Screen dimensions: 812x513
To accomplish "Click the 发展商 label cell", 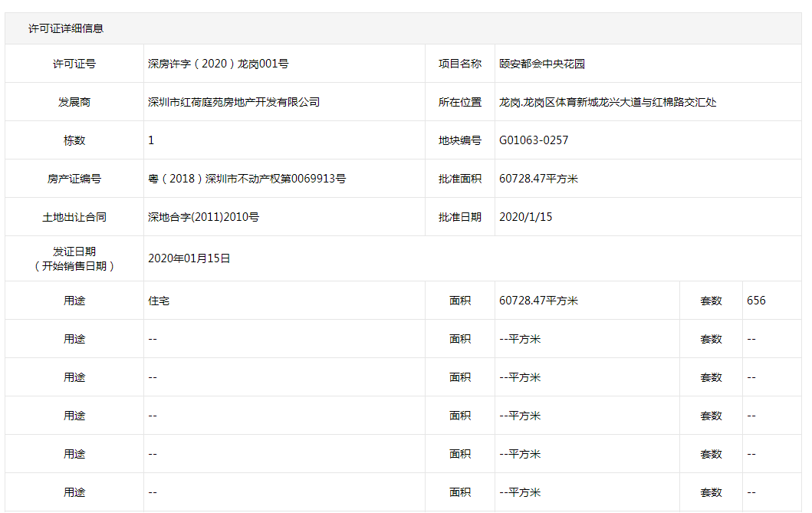I will coord(74,102).
